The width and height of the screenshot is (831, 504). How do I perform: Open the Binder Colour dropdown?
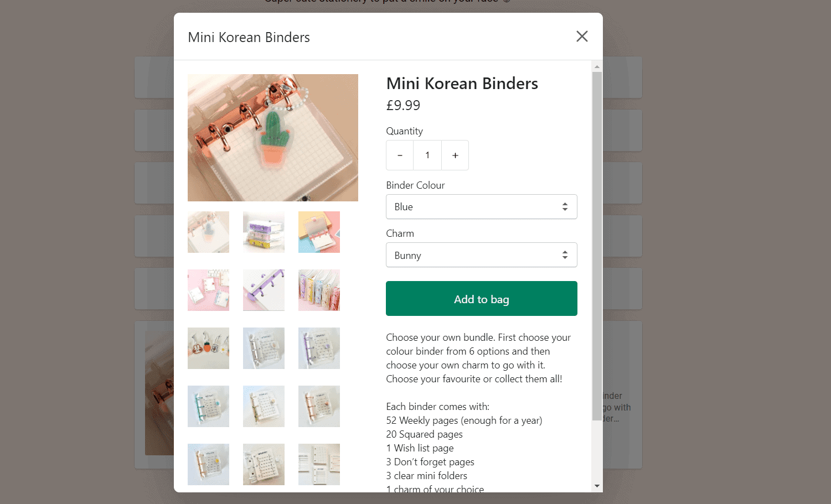pyautogui.click(x=481, y=206)
